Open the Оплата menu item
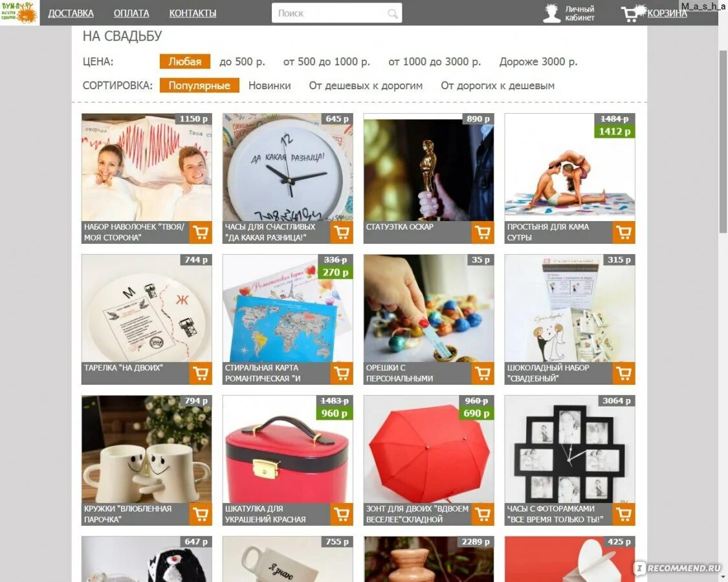 coord(131,13)
